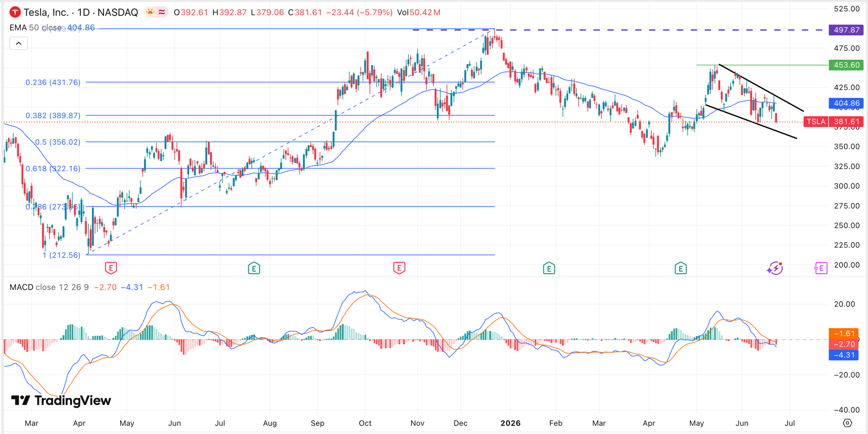Click the EMA 50 close indicator legend
868x434 pixels.
pyautogui.click(x=52, y=27)
